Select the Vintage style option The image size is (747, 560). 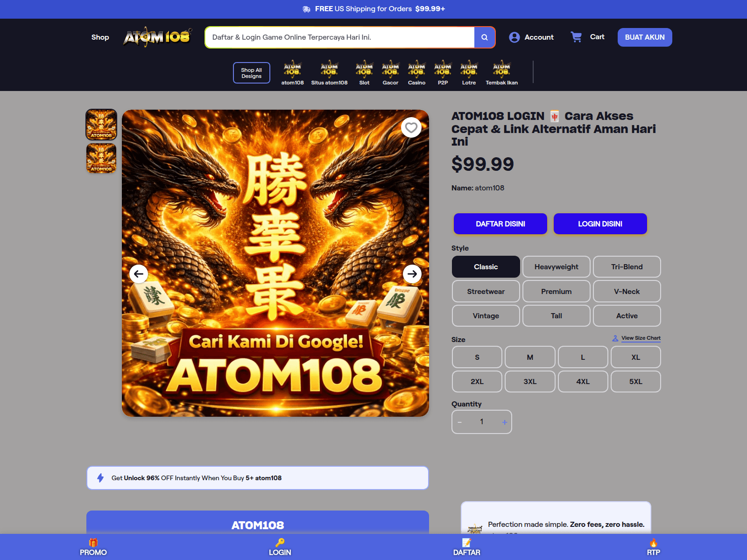[x=486, y=316]
